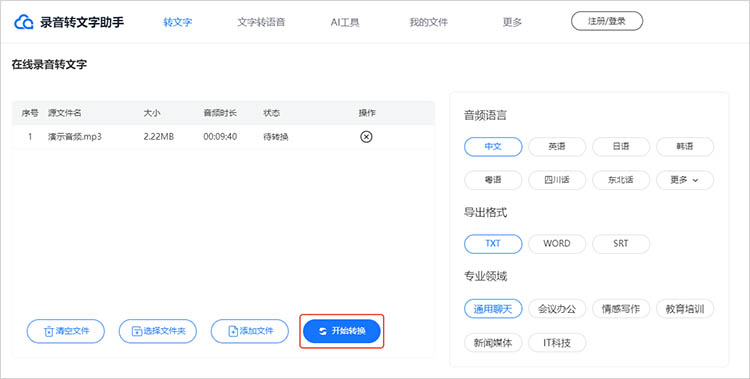
Task: Click file name 演示音频.mp3
Action: (x=75, y=137)
